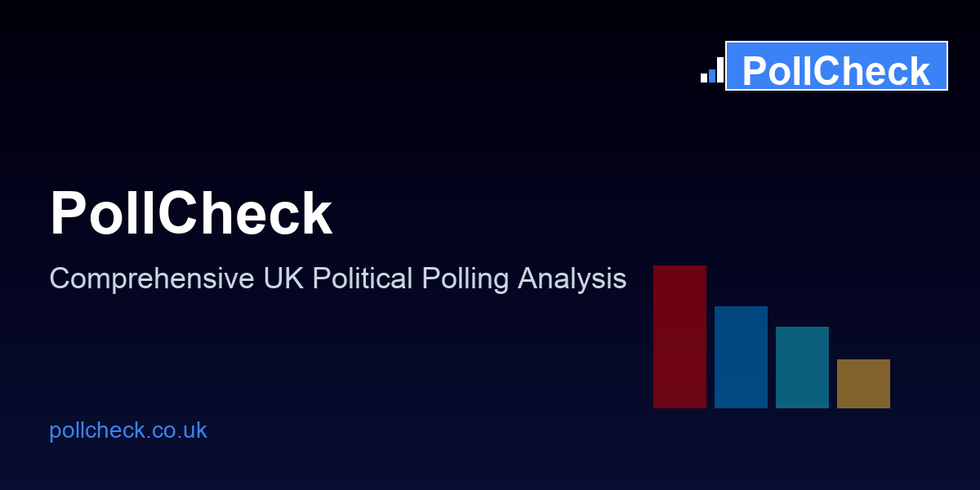Click the blue PollCheck logo badge
The width and height of the screenshot is (980, 490).
pyautogui.click(x=836, y=66)
